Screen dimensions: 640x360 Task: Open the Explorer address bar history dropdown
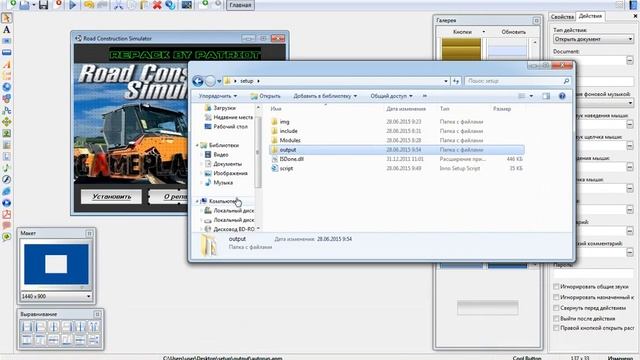pos(446,81)
